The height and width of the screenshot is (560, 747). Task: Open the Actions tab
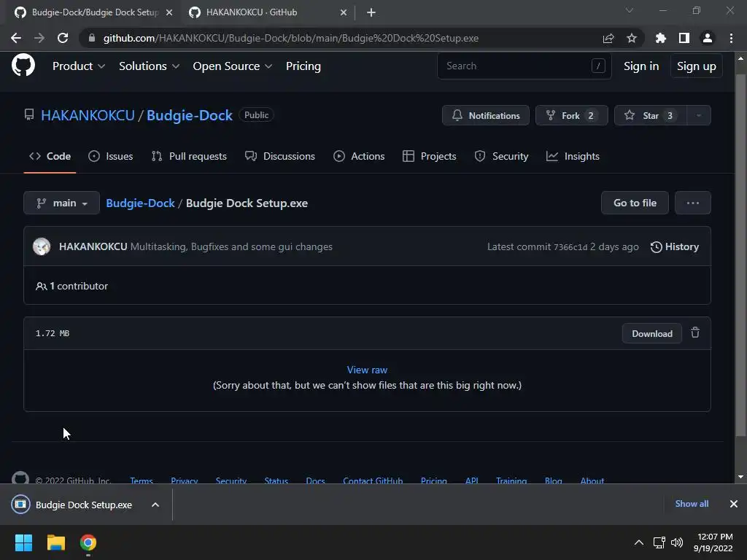click(359, 156)
